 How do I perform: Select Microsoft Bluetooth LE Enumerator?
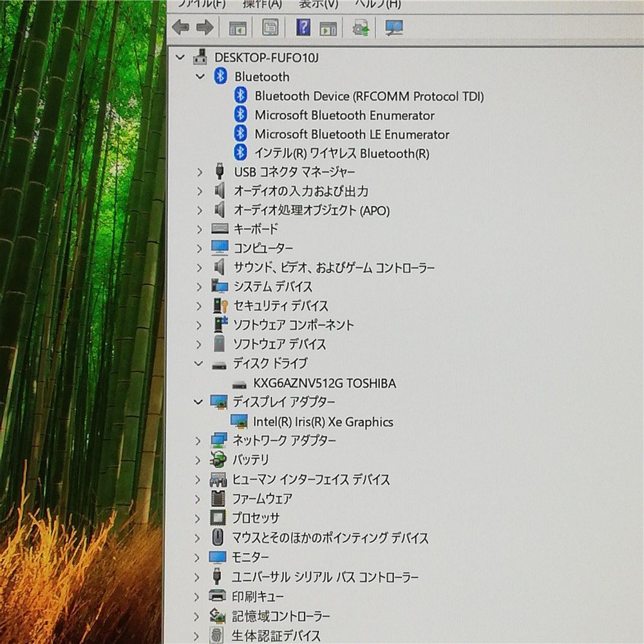[x=352, y=135]
